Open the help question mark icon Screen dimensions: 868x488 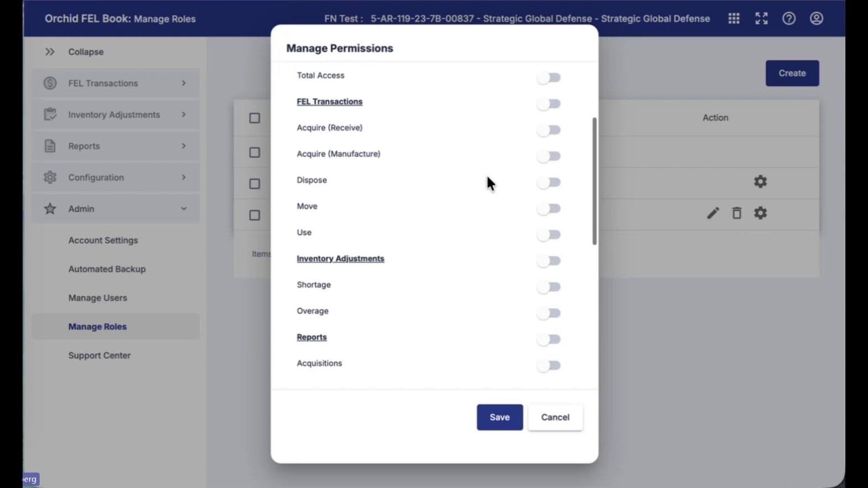pyautogui.click(x=789, y=18)
